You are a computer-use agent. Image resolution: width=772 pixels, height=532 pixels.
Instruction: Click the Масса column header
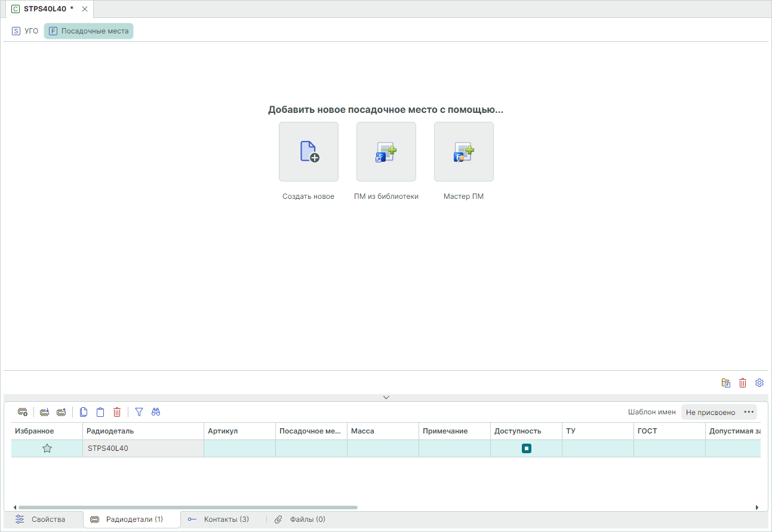[x=383, y=431]
